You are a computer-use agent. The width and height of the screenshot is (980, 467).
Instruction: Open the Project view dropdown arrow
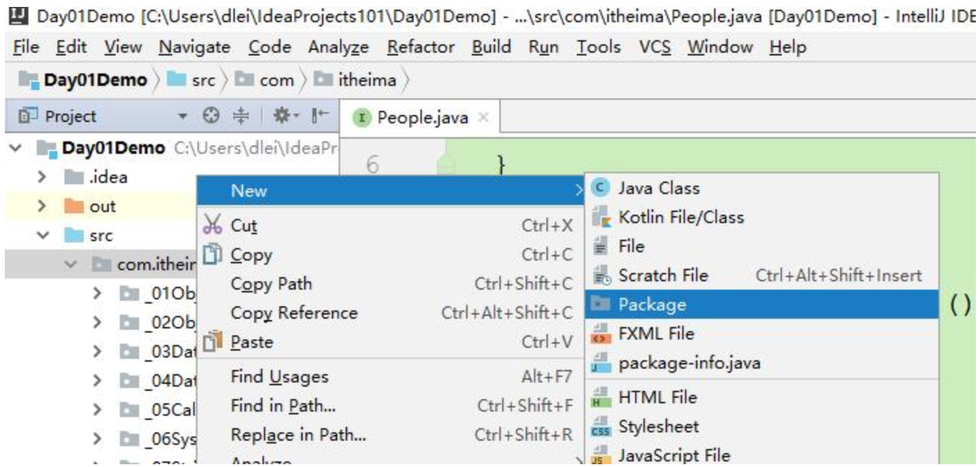click(183, 116)
